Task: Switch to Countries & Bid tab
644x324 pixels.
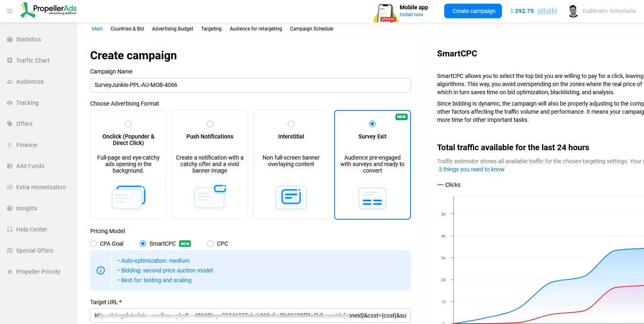Action: click(127, 29)
